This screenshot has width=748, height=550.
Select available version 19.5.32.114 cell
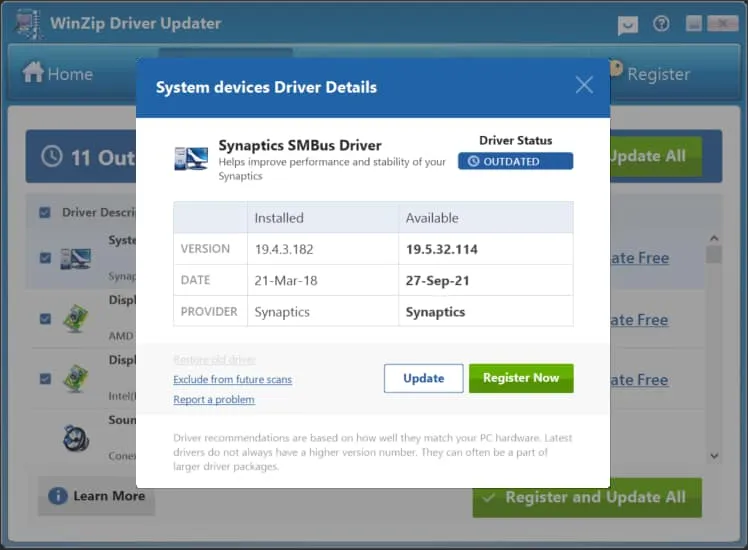click(486, 249)
